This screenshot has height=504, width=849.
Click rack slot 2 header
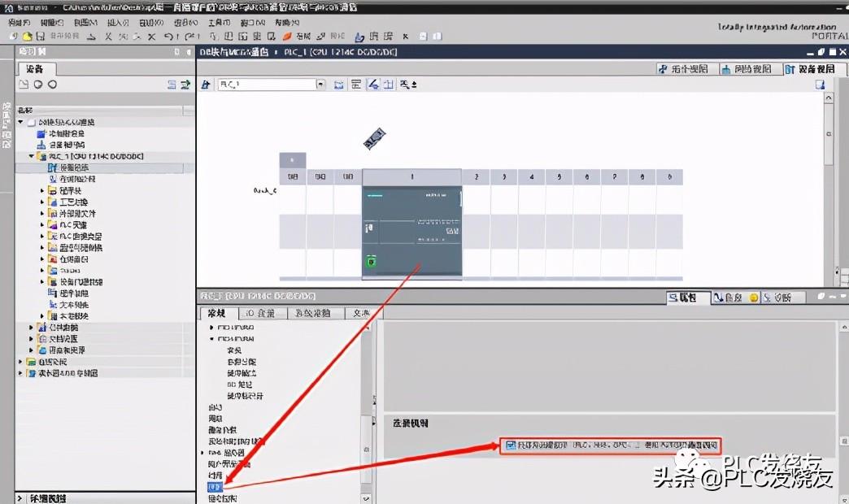pyautogui.click(x=477, y=177)
